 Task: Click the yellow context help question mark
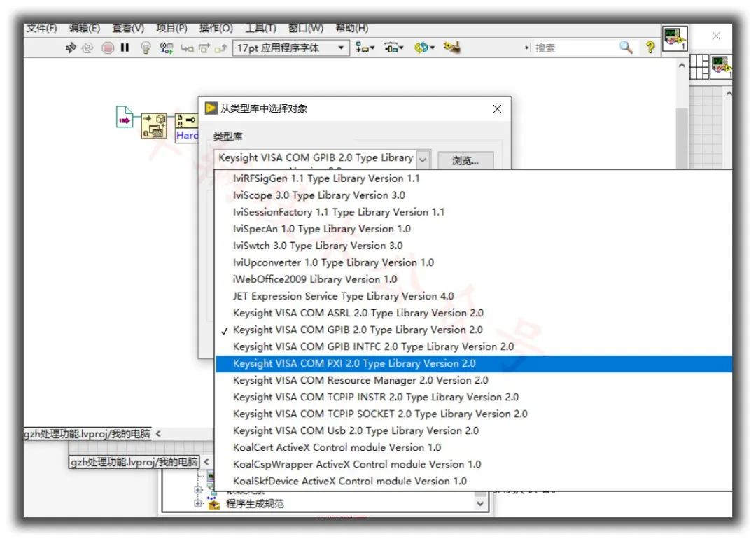click(x=650, y=48)
